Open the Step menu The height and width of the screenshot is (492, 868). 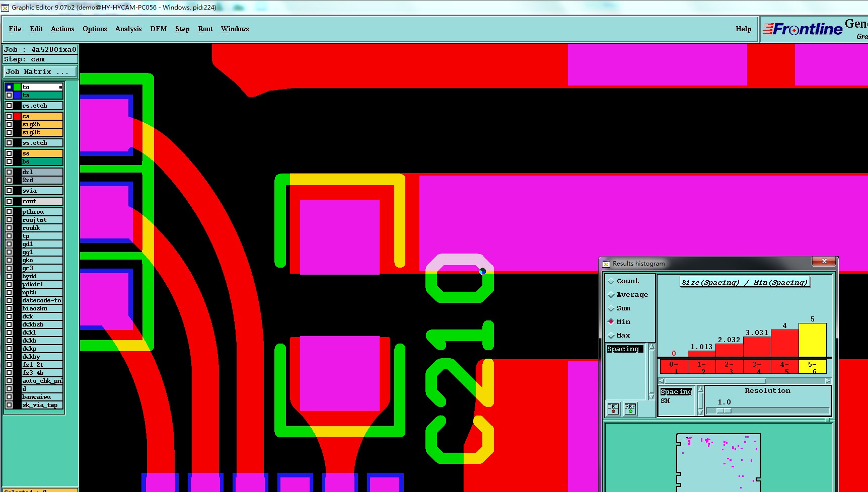point(182,29)
